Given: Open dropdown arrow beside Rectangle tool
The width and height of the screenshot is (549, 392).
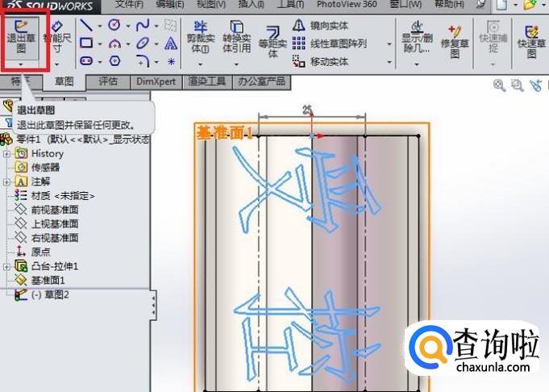Looking at the screenshot, I should click(x=100, y=44).
